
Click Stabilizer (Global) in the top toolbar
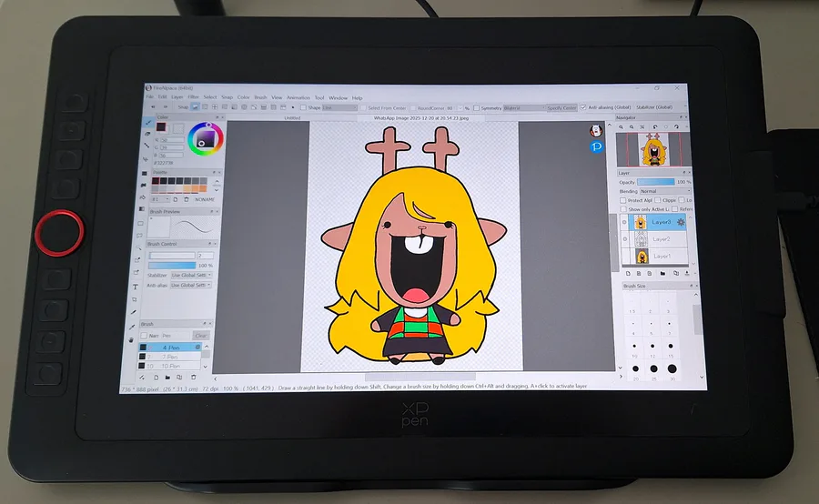[x=654, y=107]
